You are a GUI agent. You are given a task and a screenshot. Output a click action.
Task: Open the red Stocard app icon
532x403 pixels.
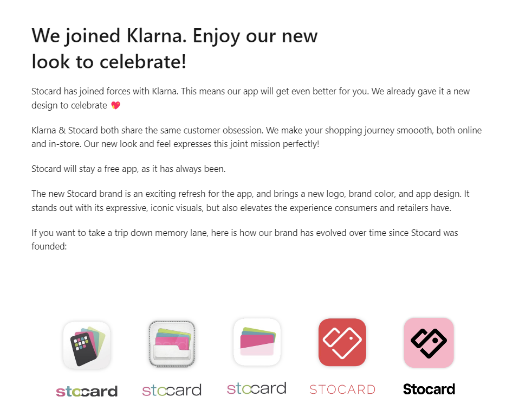(342, 342)
